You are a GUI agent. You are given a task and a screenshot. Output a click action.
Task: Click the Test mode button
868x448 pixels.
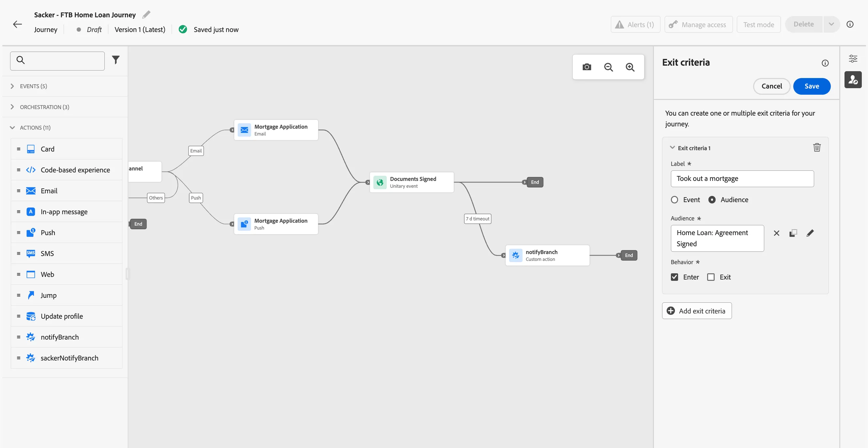click(758, 24)
